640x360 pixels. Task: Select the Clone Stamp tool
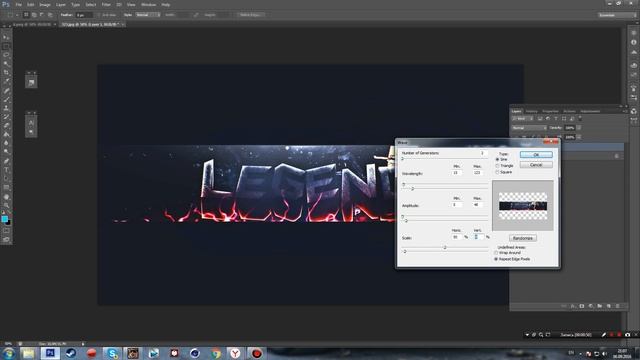point(6,108)
